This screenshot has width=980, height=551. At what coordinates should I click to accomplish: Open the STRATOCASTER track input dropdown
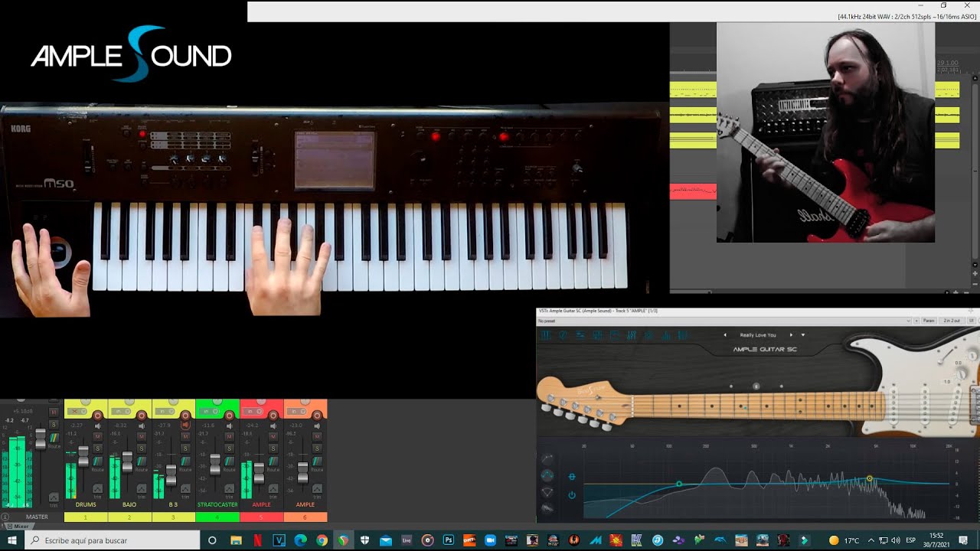(209, 411)
